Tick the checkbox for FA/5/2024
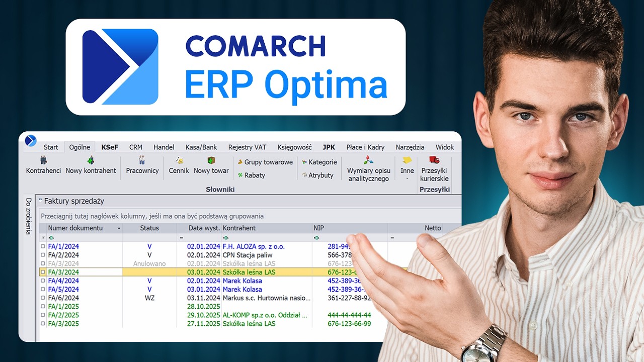 click(x=43, y=290)
